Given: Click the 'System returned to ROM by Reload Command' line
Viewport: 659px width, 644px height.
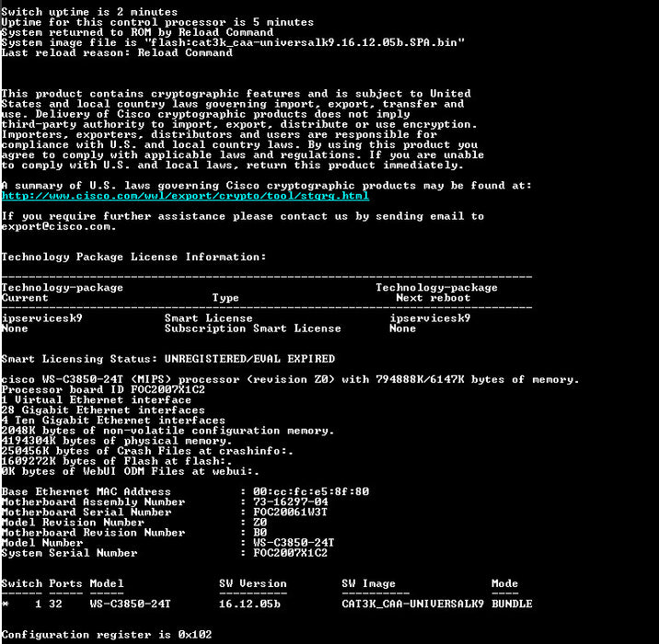Looking at the screenshot, I should click(x=137, y=32).
